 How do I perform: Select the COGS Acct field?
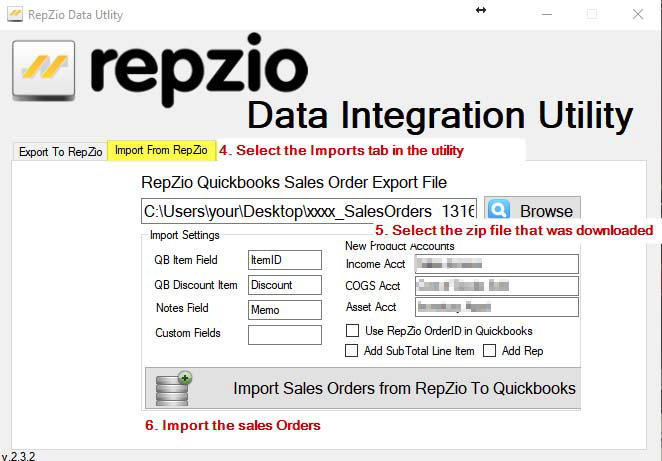[496, 286]
